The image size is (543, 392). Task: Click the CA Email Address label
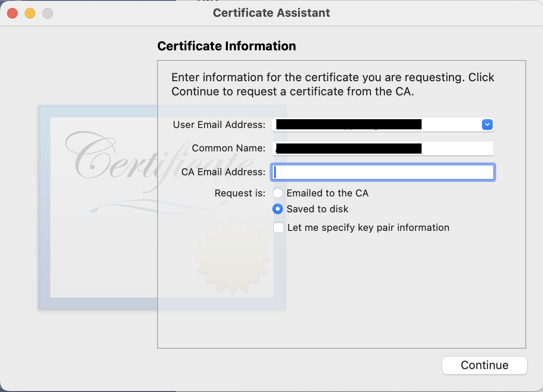[223, 172]
